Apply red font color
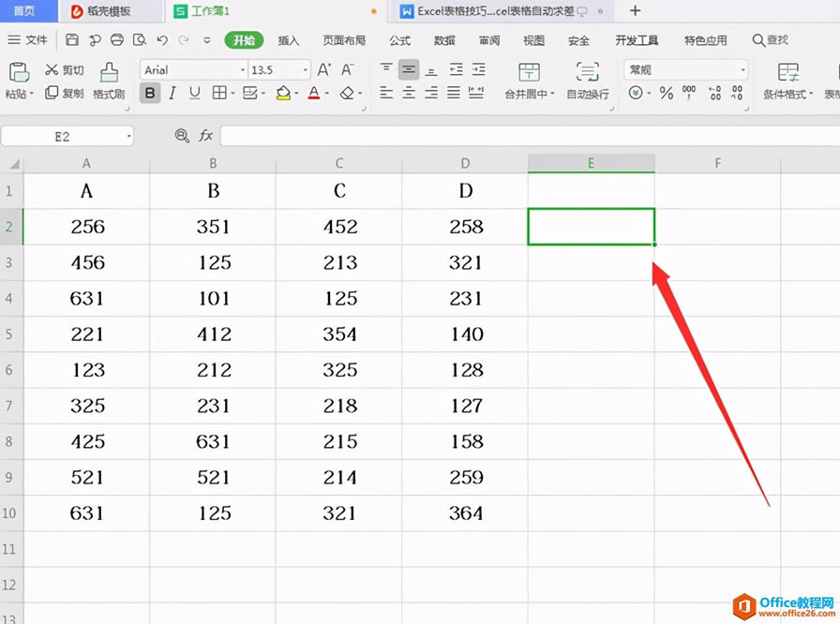Screen dimensions: 840x624 (x=314, y=93)
